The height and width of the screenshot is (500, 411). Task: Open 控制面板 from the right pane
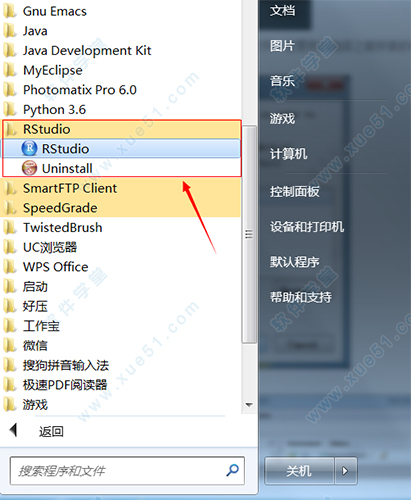(295, 191)
